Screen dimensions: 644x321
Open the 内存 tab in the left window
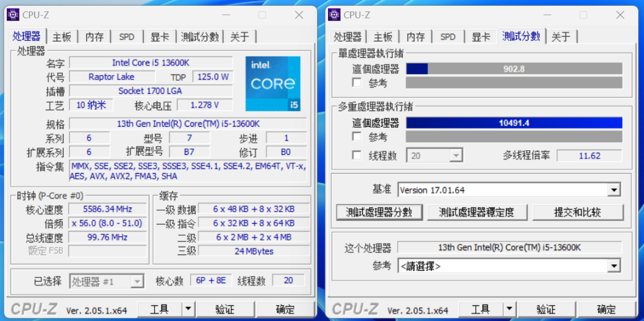(94, 37)
